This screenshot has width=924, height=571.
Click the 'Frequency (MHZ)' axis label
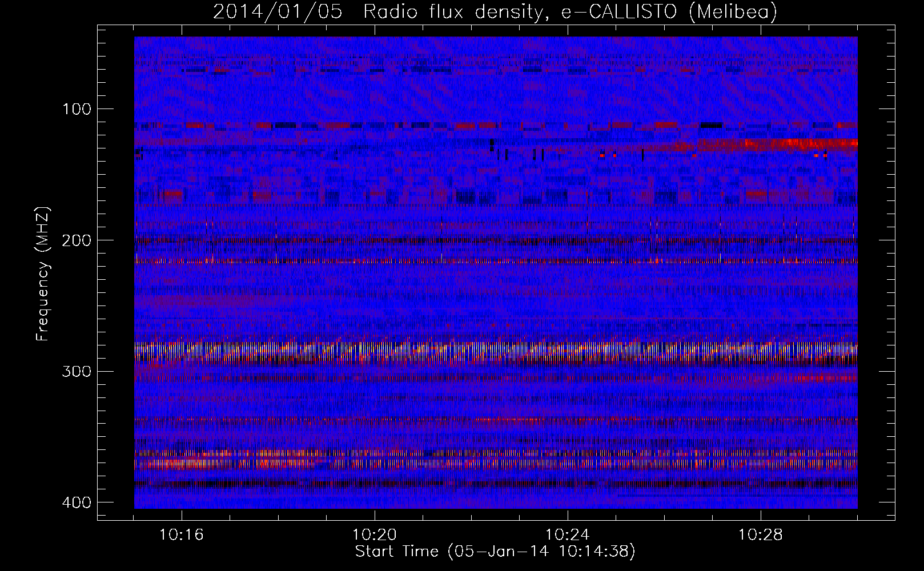point(43,274)
